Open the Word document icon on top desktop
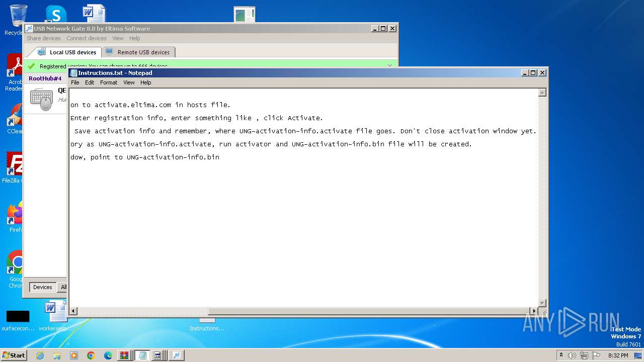The height and width of the screenshot is (362, 644). coord(94,14)
